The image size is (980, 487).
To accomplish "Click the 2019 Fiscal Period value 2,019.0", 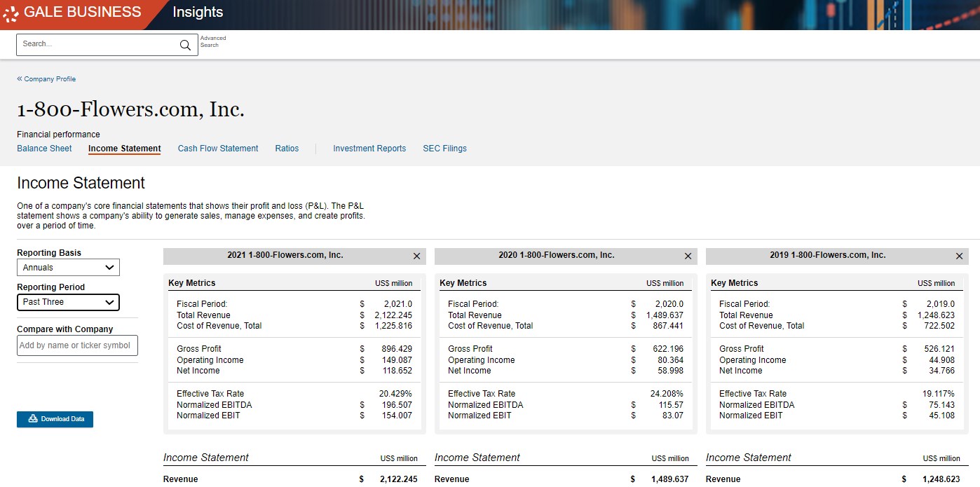I will tap(941, 304).
